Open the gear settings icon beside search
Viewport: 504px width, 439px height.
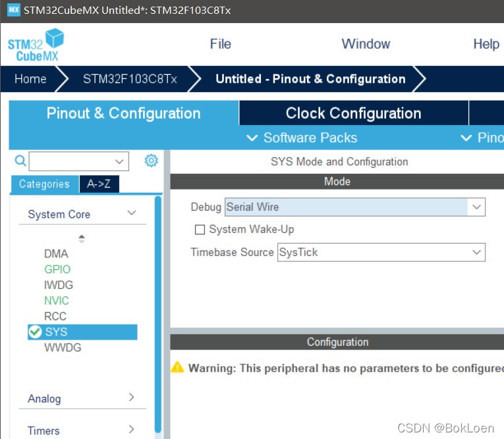point(152,160)
